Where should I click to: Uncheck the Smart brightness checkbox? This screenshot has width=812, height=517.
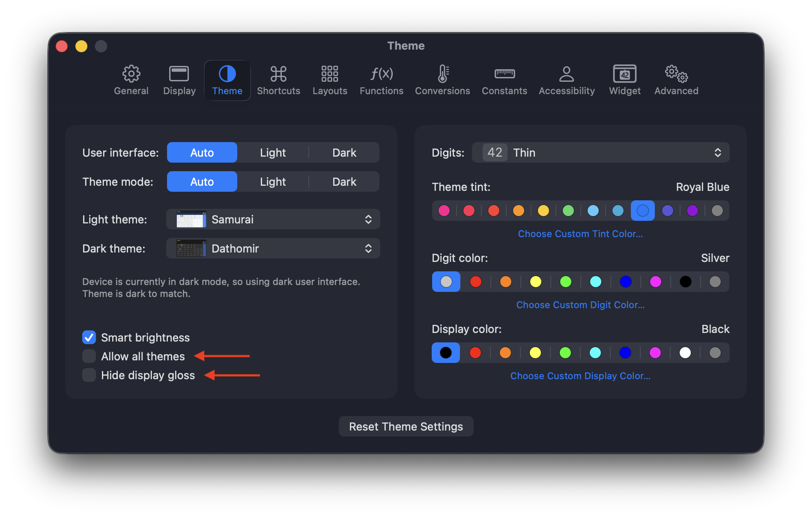[89, 337]
